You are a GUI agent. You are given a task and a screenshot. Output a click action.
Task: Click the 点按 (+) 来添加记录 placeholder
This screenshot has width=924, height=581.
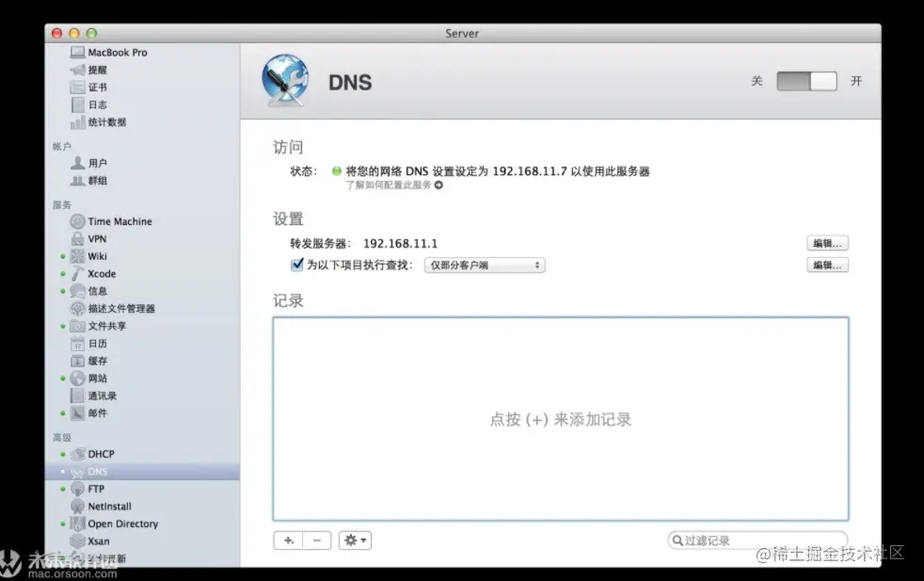click(561, 419)
